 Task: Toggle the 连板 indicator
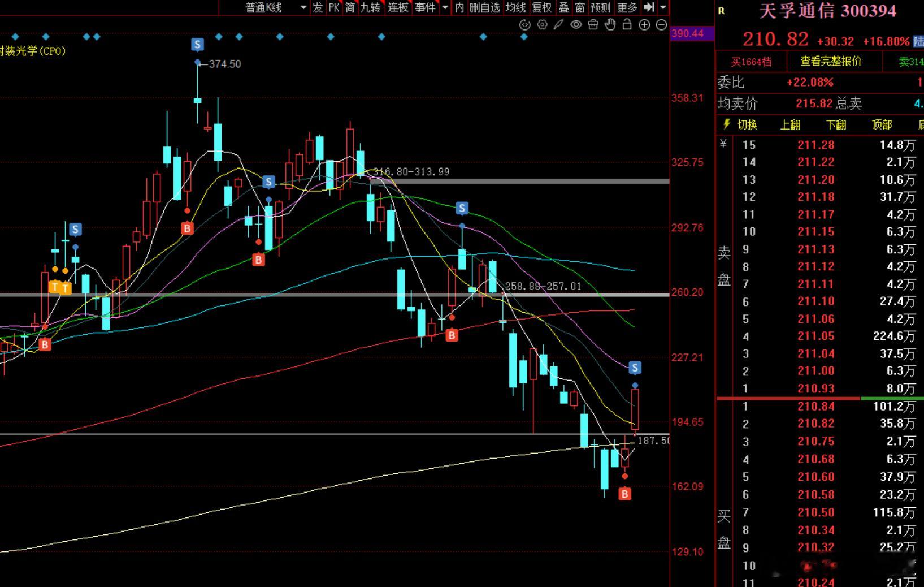click(398, 7)
